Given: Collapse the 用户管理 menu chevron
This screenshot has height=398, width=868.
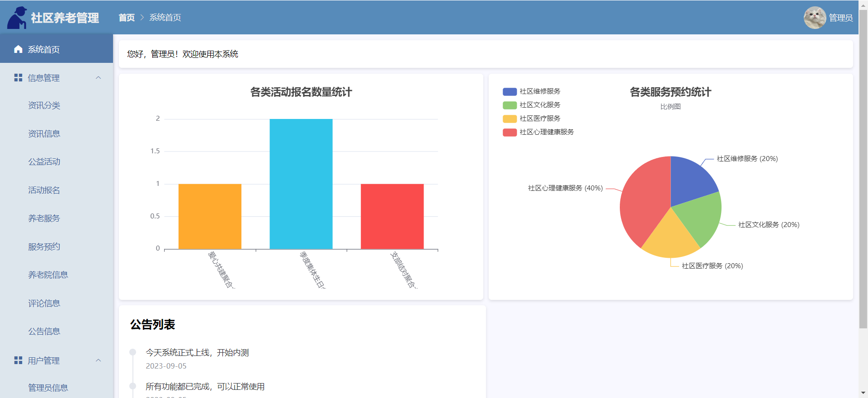Looking at the screenshot, I should click(98, 360).
